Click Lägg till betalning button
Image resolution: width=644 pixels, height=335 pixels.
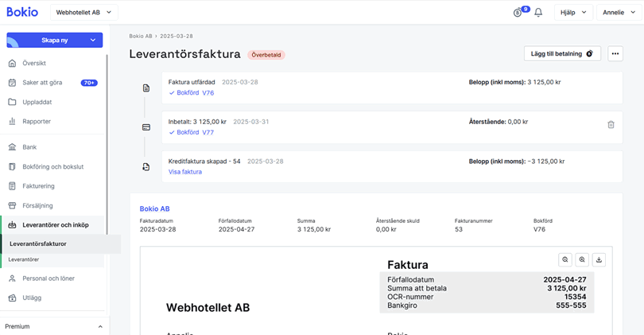pos(562,54)
